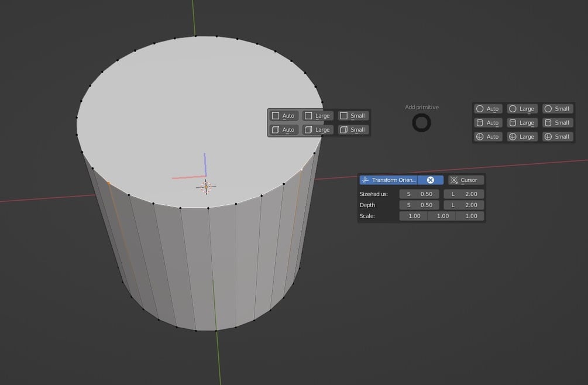Edit Depth small value 0.50
This screenshot has height=385, width=588.
(x=419, y=205)
